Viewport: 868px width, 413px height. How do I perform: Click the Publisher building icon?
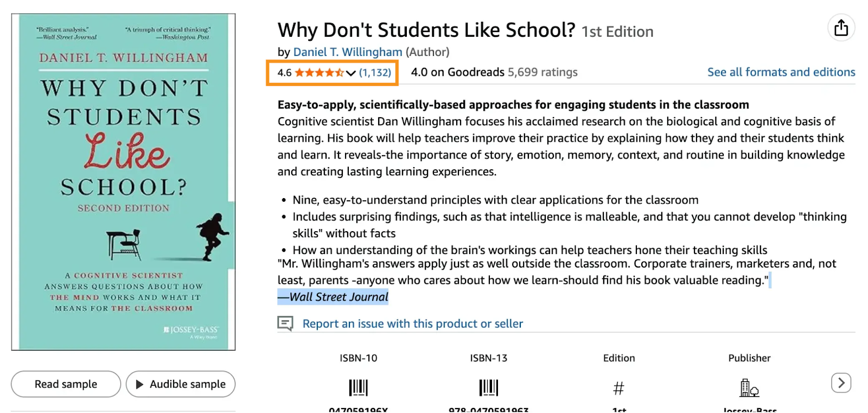click(x=749, y=388)
